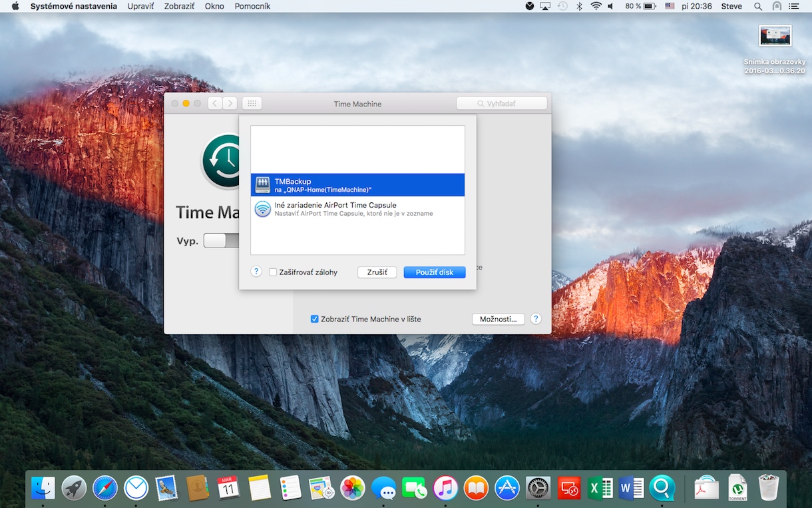Open iTunes from the Dock
This screenshot has width=812, height=508.
coord(445,488)
